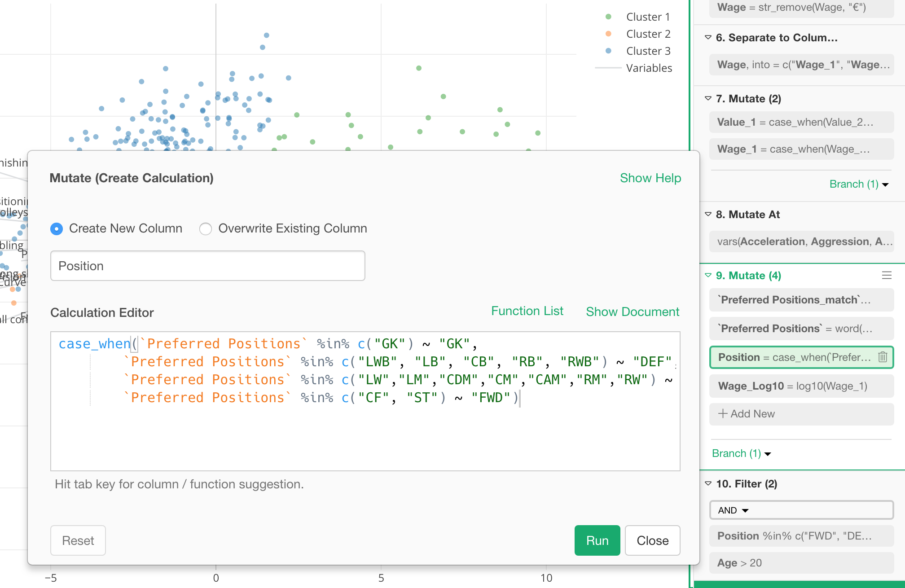Collapse step 6 Separate to Columns triangle
The height and width of the screenshot is (588, 905).
click(708, 38)
